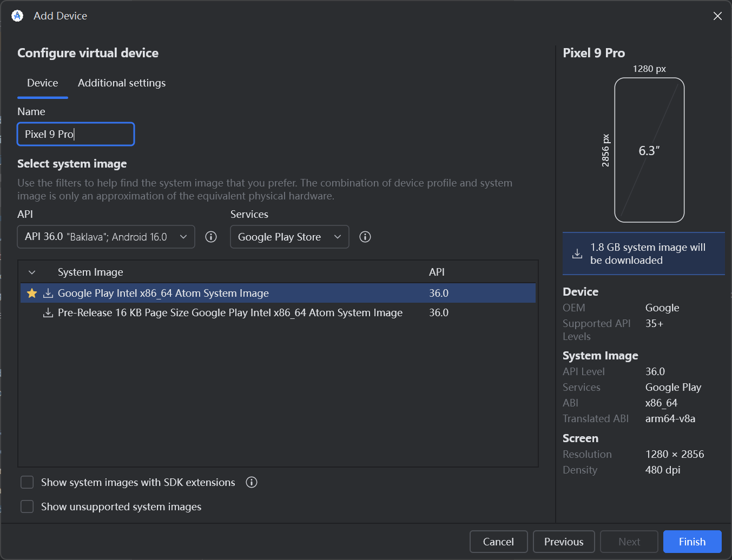Click the info icon beside Services dropdown
Viewport: 732px width, 560px height.
365,237
